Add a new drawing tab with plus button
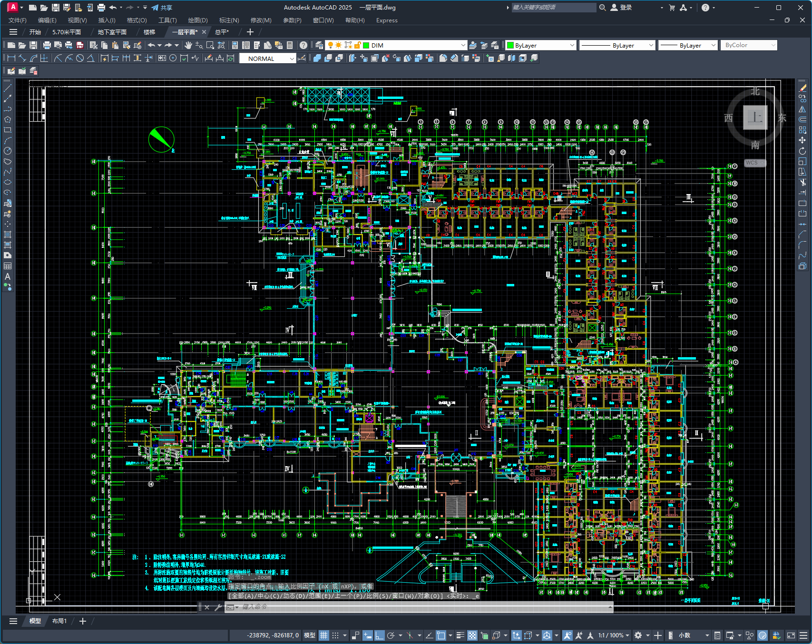 [250, 32]
